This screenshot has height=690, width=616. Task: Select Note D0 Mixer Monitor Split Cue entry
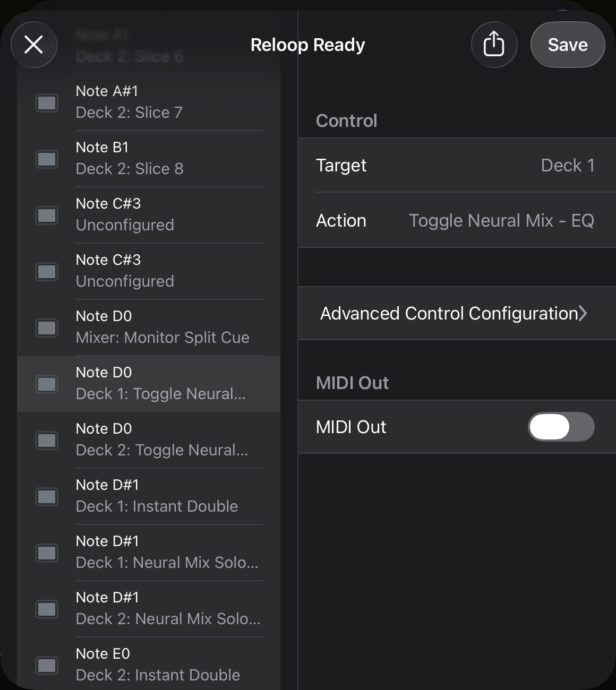(x=162, y=327)
